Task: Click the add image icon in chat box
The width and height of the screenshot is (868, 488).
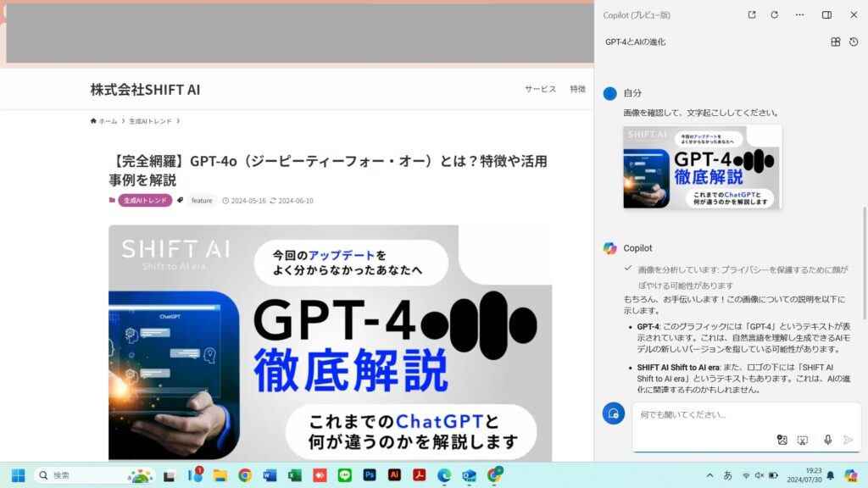Action: pos(782,440)
